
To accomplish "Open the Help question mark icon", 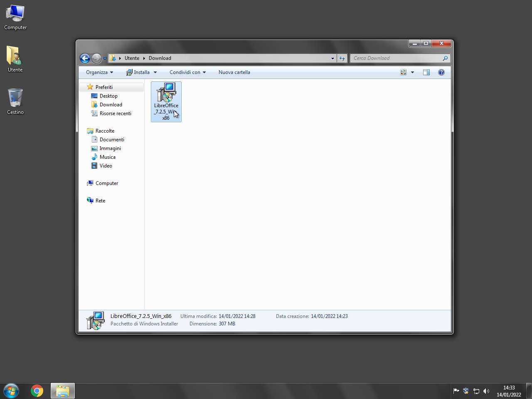I will tap(441, 72).
